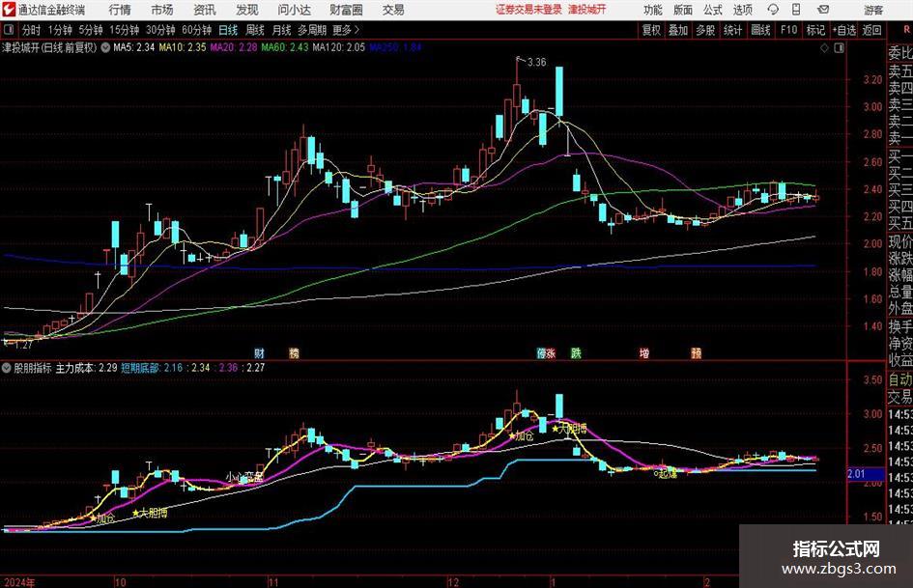Open the 行情 menu
This screenshot has height=588, width=913.
click(120, 10)
